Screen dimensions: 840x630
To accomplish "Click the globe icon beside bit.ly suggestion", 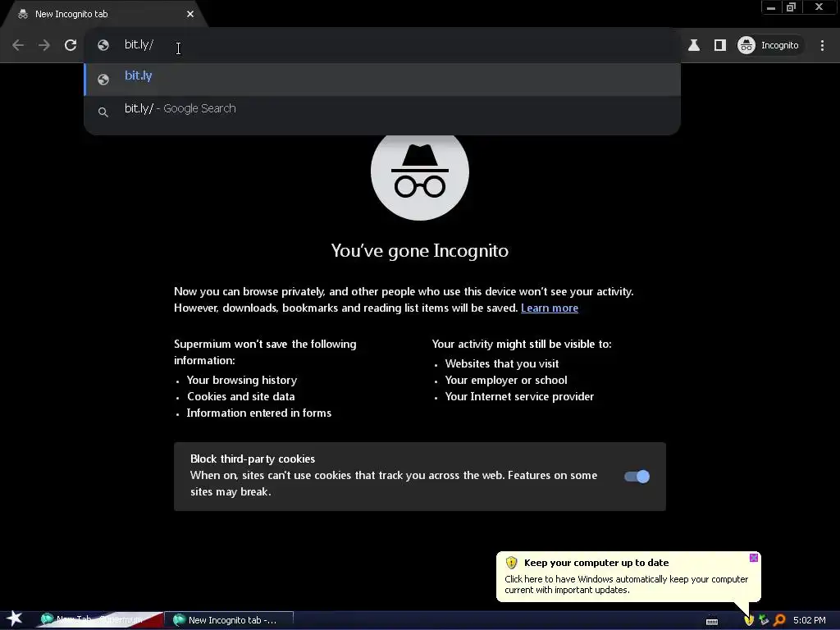I will coord(103,80).
